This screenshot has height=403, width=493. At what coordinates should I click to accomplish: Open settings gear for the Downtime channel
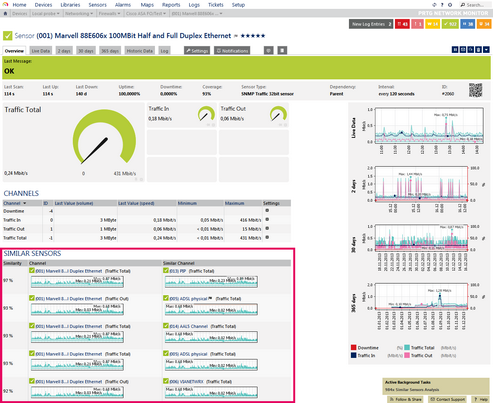267,211
